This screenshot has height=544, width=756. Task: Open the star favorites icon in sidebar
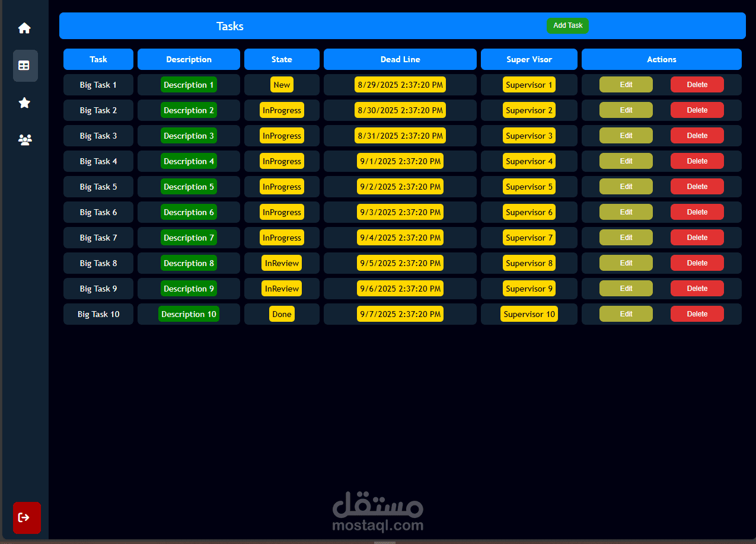coord(24,103)
